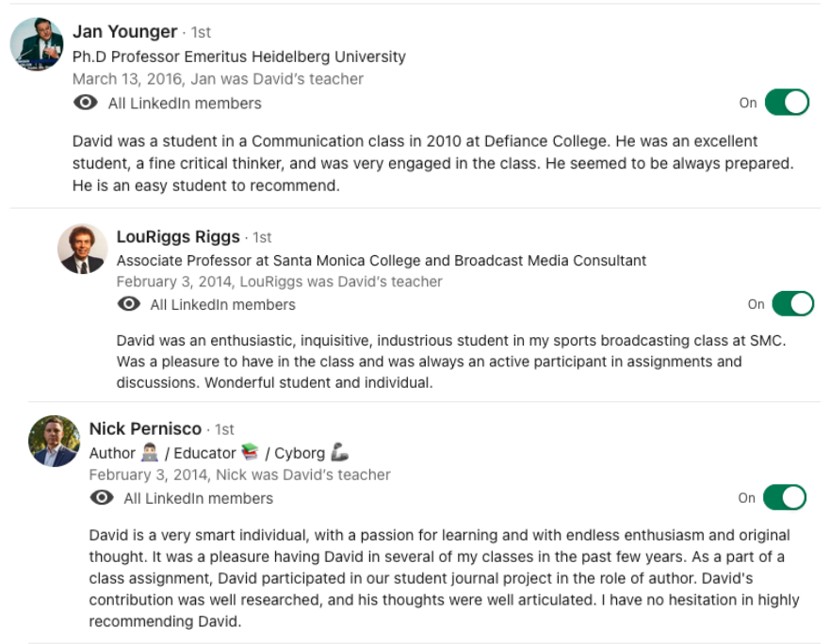
Task: Turn off Jan Younger's recommendation toggle
Action: coord(787,103)
